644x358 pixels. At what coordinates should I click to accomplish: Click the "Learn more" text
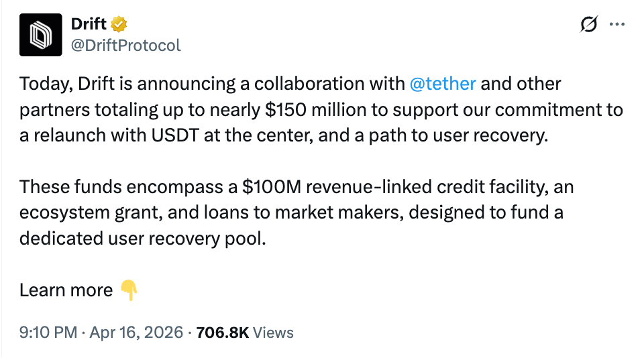point(66,290)
